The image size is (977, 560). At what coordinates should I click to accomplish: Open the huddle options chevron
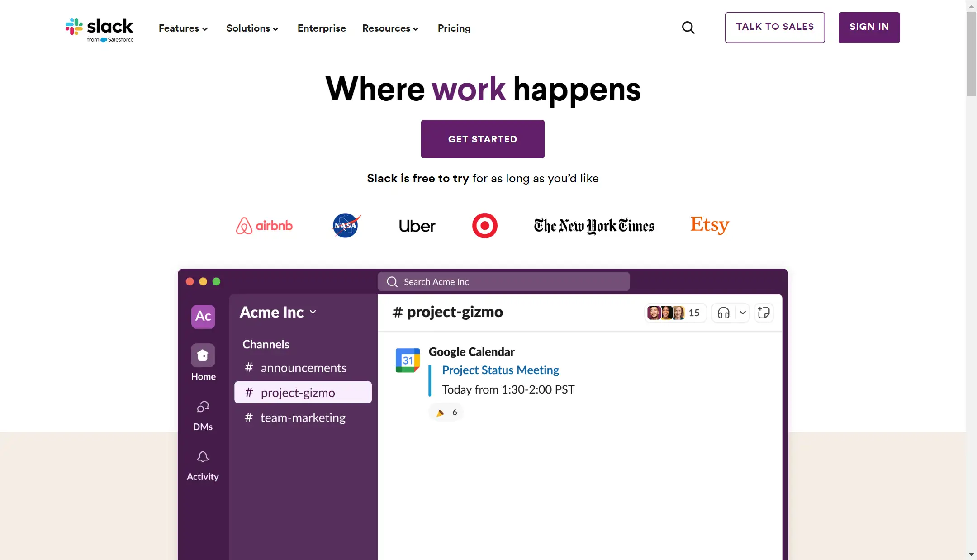[x=743, y=313]
